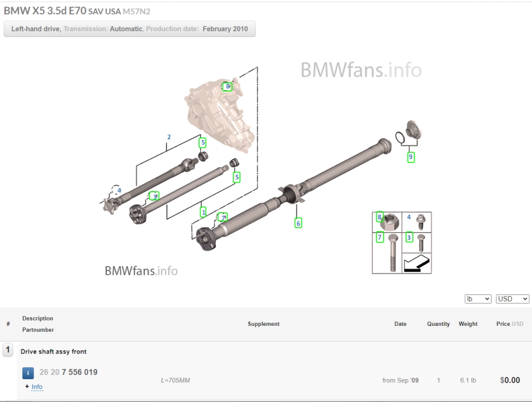The width and height of the screenshot is (532, 402).
Task: Select callout 4 in the hardware legend box
Action: [409, 217]
